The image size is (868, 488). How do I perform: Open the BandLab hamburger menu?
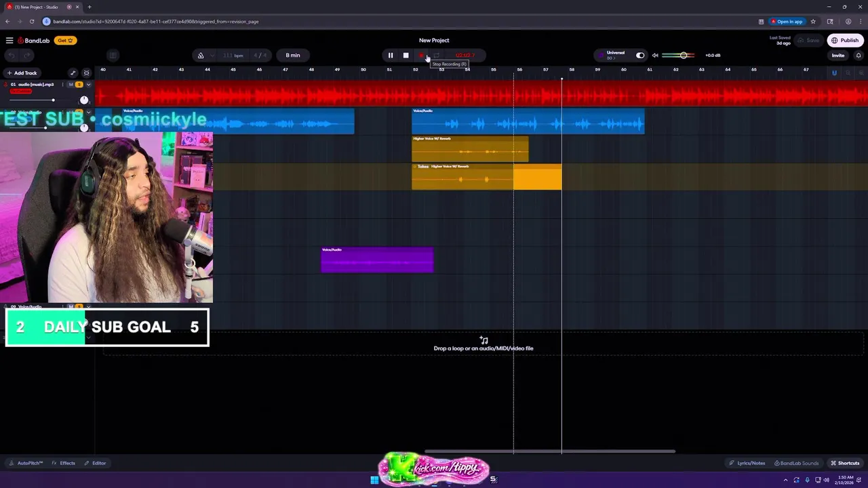tap(9, 41)
